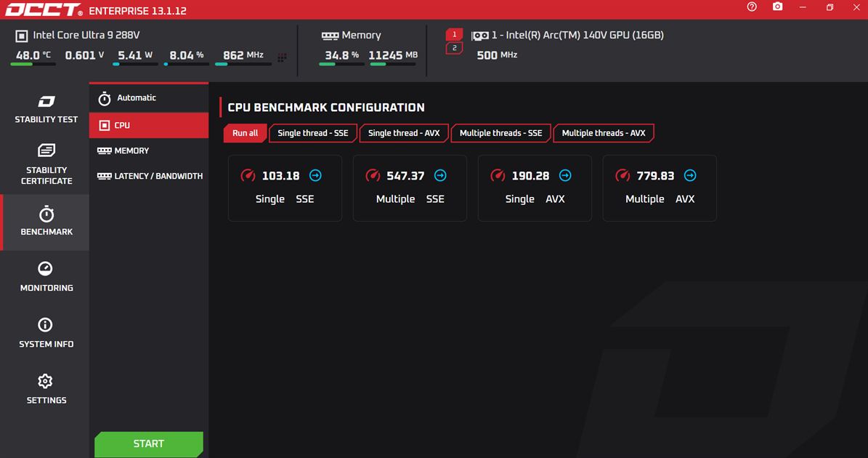This screenshot has height=458, width=868.
Task: Take a screenshot with camera icon
Action: click(778, 7)
